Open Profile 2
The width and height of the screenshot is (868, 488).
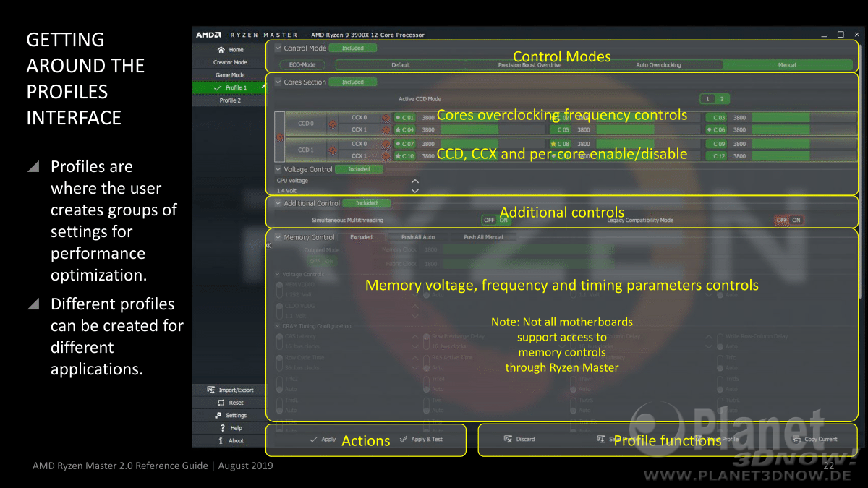[229, 100]
